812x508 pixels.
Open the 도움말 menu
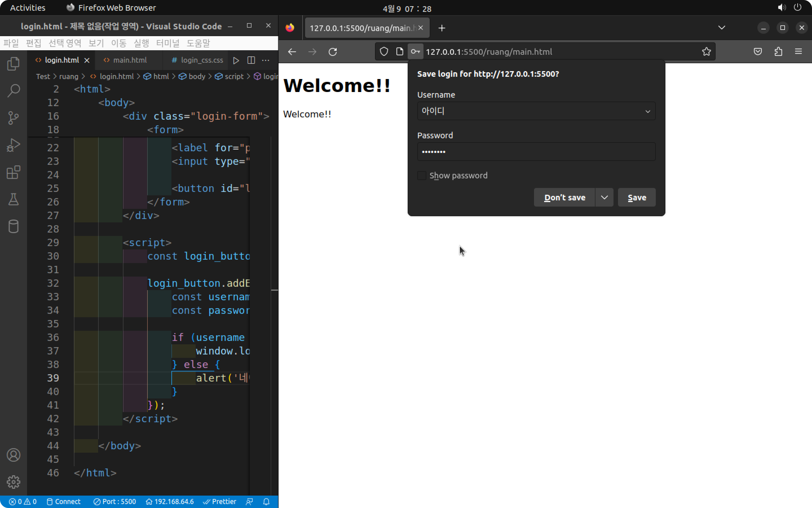tap(198, 43)
